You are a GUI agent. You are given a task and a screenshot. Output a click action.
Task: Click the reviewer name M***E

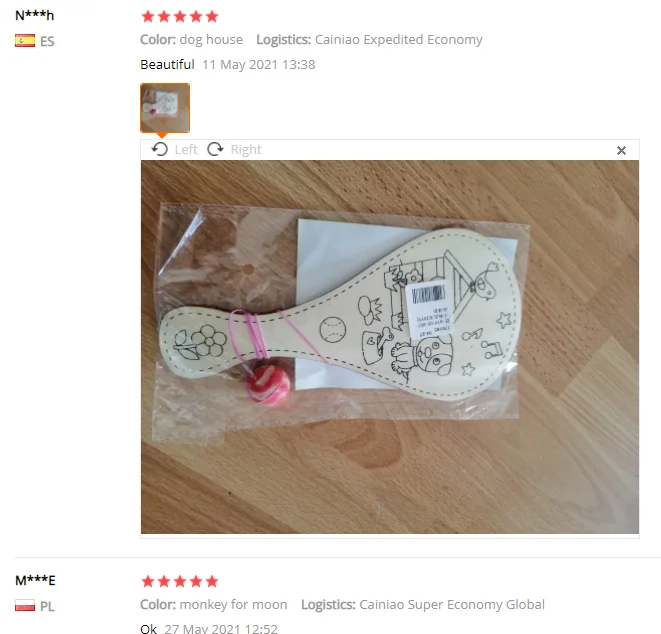click(35, 580)
